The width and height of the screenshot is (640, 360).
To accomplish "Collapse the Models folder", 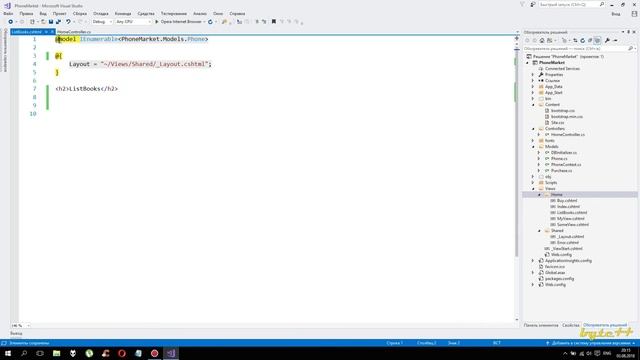I will [x=533, y=147].
